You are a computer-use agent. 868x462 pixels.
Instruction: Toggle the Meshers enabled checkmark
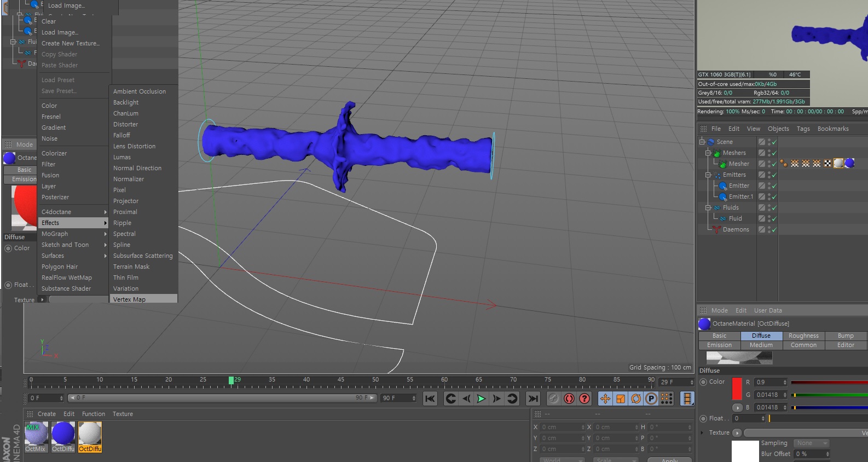tap(774, 153)
